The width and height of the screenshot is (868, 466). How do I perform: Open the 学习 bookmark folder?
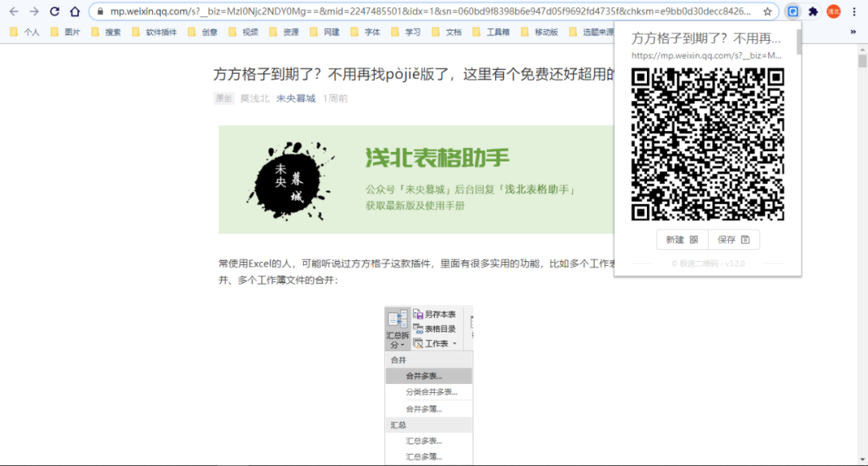pyautogui.click(x=406, y=32)
